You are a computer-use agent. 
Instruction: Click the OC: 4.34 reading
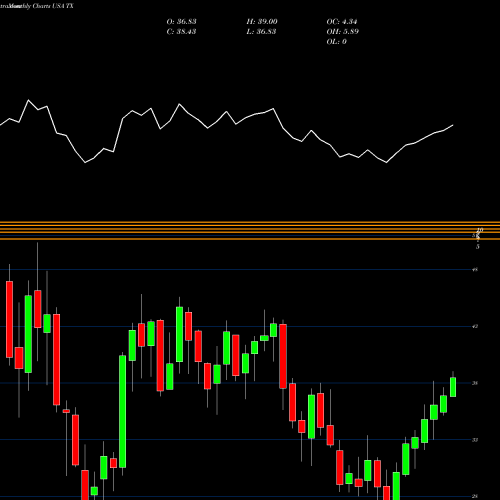point(342,22)
